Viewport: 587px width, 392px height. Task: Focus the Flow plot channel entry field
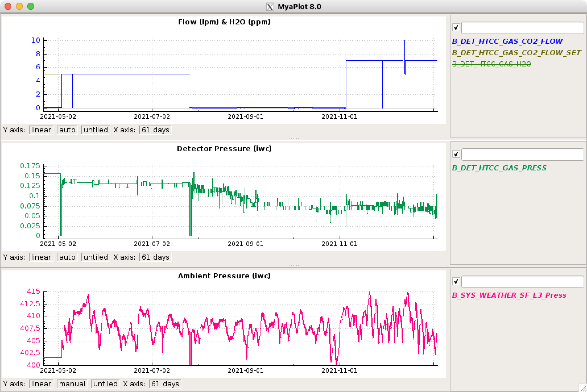coord(523,28)
